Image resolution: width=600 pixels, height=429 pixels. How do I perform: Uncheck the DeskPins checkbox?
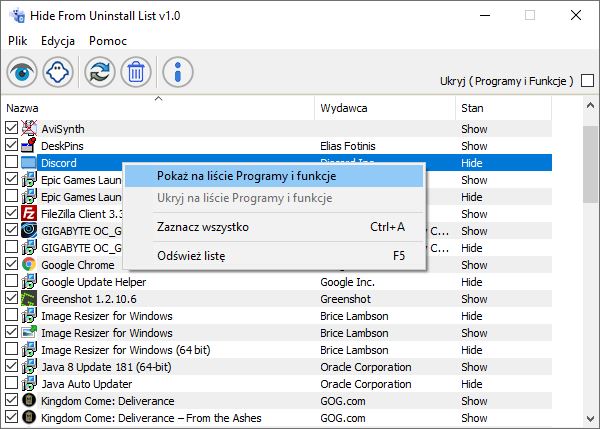point(11,145)
